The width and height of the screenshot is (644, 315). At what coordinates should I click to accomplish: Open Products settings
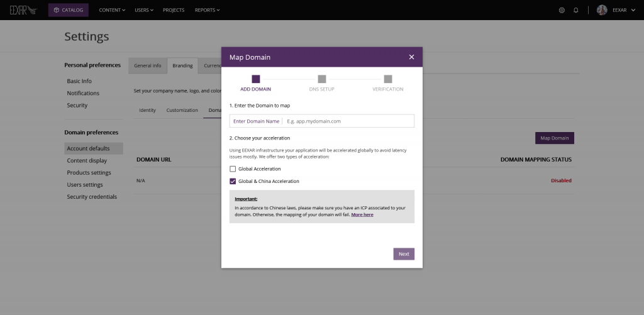click(x=89, y=172)
